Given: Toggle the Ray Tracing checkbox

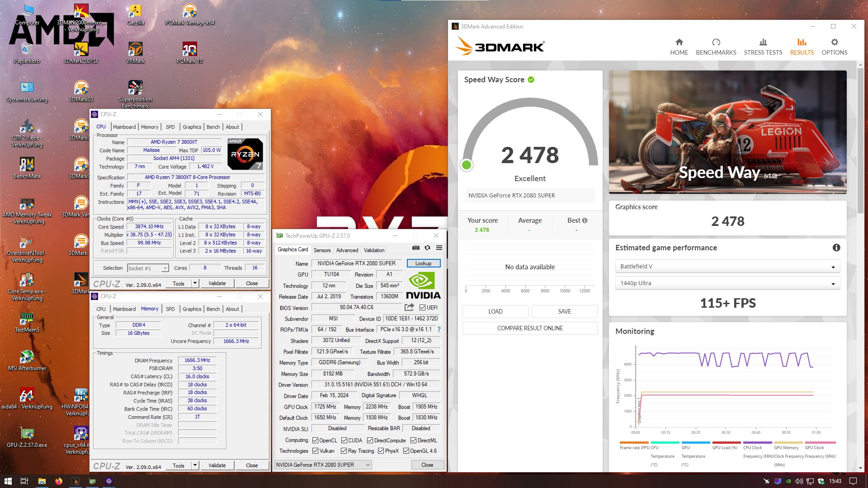Looking at the screenshot, I should tap(344, 451).
